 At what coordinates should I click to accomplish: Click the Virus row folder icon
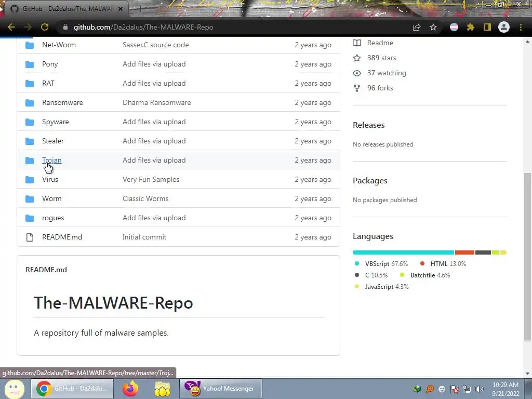(30, 179)
